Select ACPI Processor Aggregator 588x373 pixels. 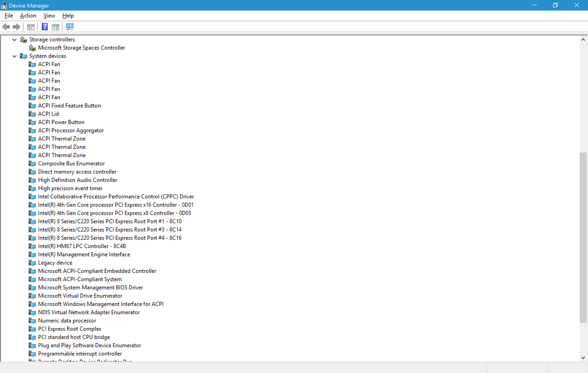click(x=71, y=131)
